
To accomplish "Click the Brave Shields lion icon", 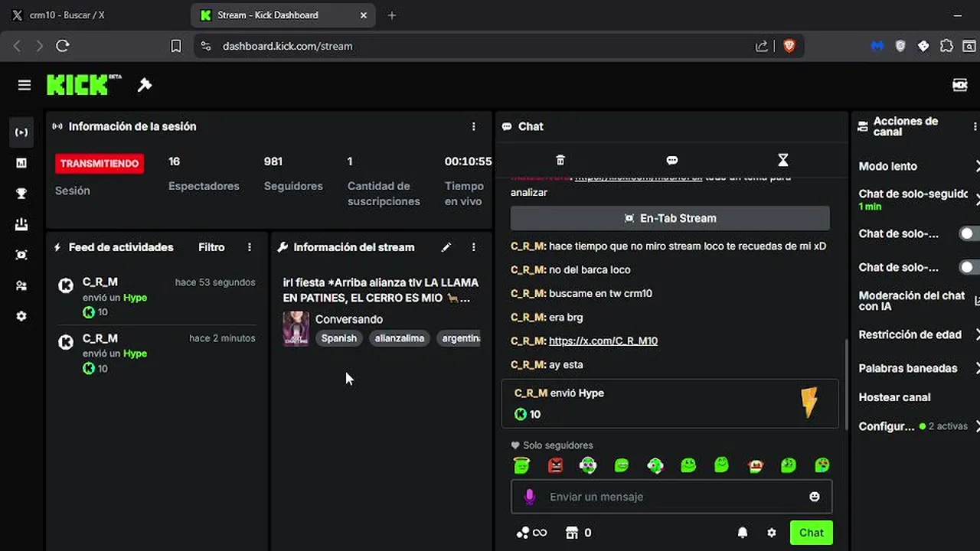I will click(x=789, y=46).
